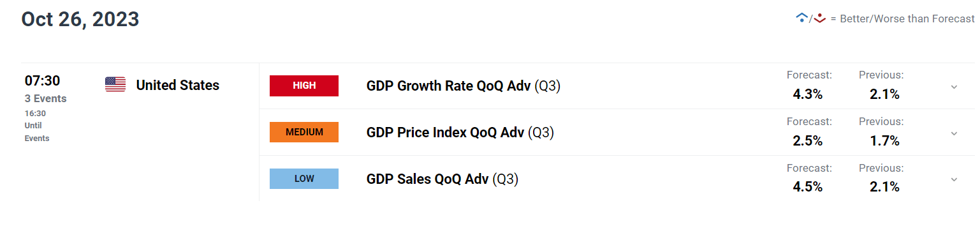Click the orange MEDIUM impact badge
The image size is (980, 233).
(304, 132)
